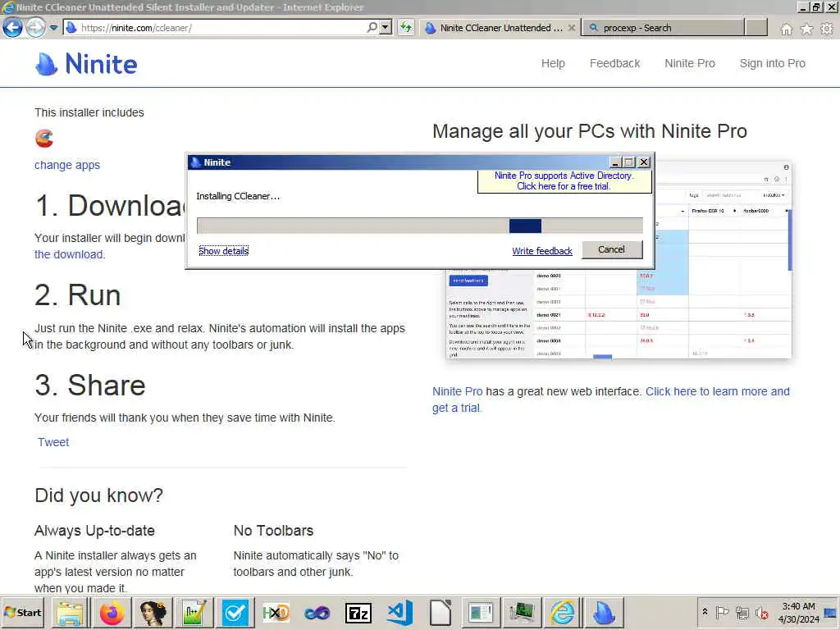Switch to the Ninite installer taskbar icon
The height and width of the screenshot is (630, 840).
click(604, 612)
